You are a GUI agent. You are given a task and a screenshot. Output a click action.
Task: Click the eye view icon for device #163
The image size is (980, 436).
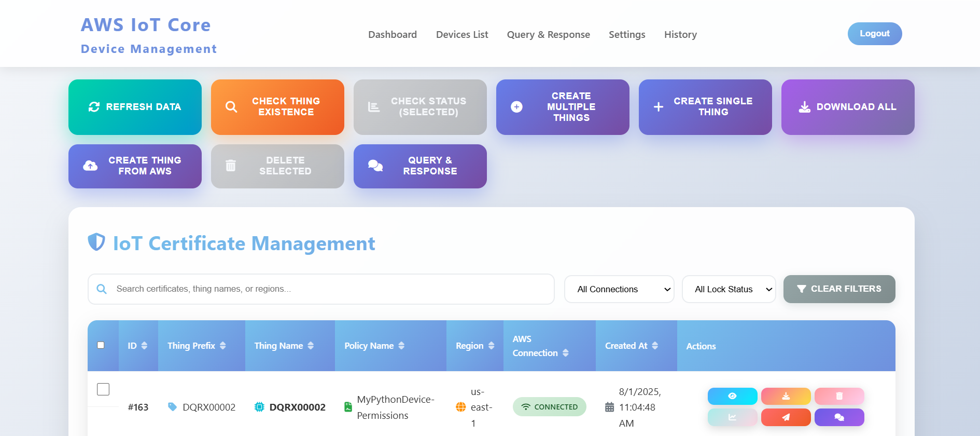732,396
